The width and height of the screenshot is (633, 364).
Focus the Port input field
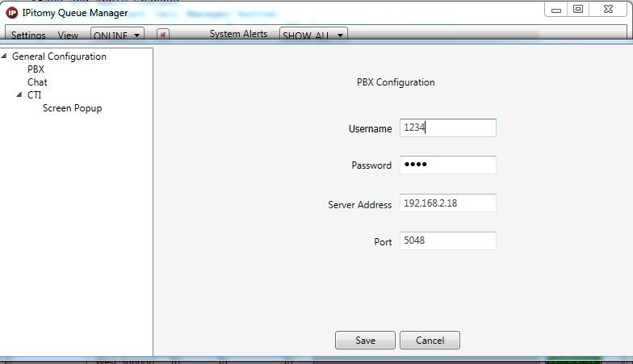[448, 241]
